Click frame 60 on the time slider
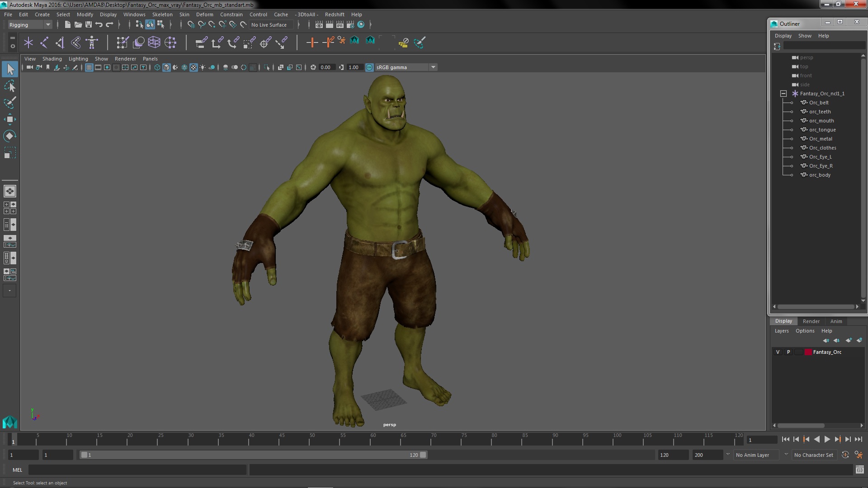The height and width of the screenshot is (488, 868). pyautogui.click(x=373, y=439)
